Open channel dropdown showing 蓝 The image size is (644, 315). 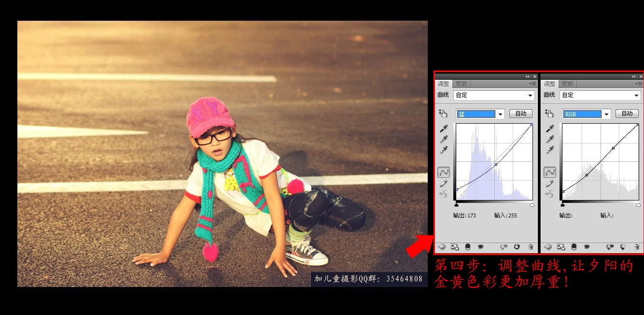480,114
